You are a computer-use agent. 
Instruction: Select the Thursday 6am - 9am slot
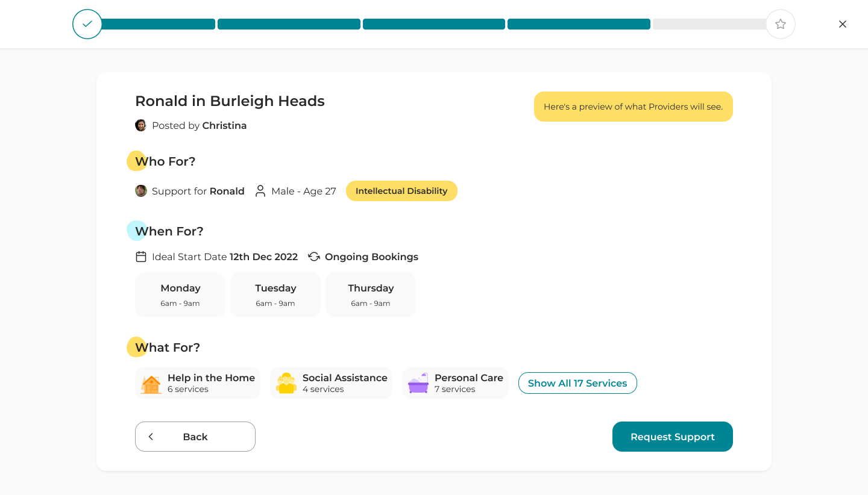[x=371, y=294]
